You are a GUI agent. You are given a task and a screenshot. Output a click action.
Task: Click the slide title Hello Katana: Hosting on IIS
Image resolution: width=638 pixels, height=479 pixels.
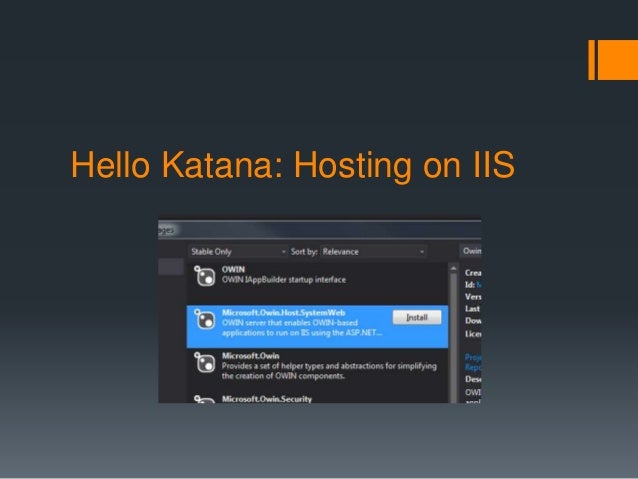[293, 165]
